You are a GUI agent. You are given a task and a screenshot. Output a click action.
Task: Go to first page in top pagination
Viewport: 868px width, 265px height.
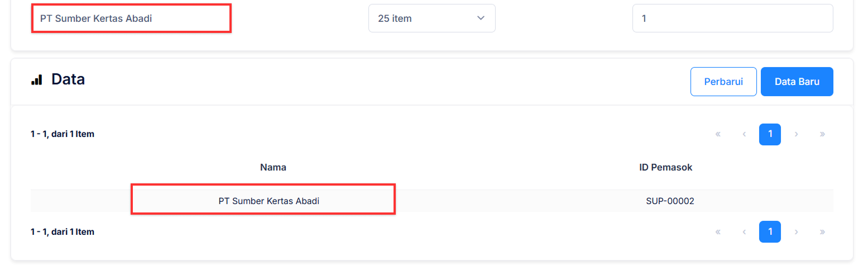click(x=718, y=134)
